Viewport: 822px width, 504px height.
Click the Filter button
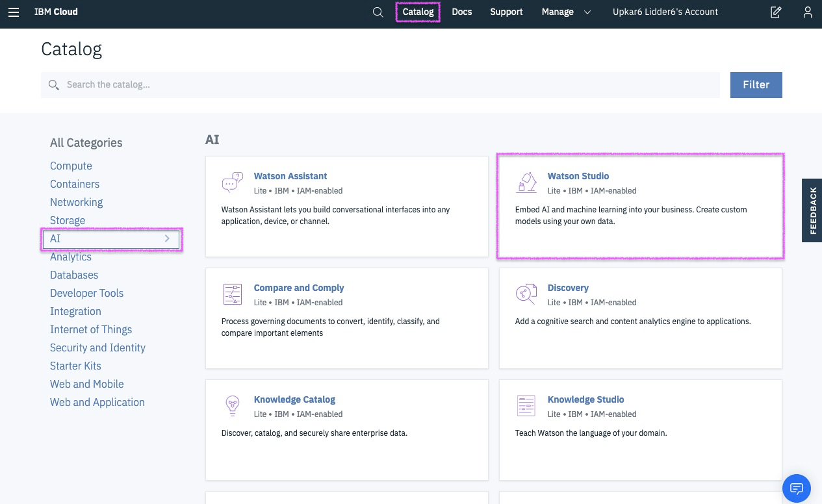tap(756, 85)
